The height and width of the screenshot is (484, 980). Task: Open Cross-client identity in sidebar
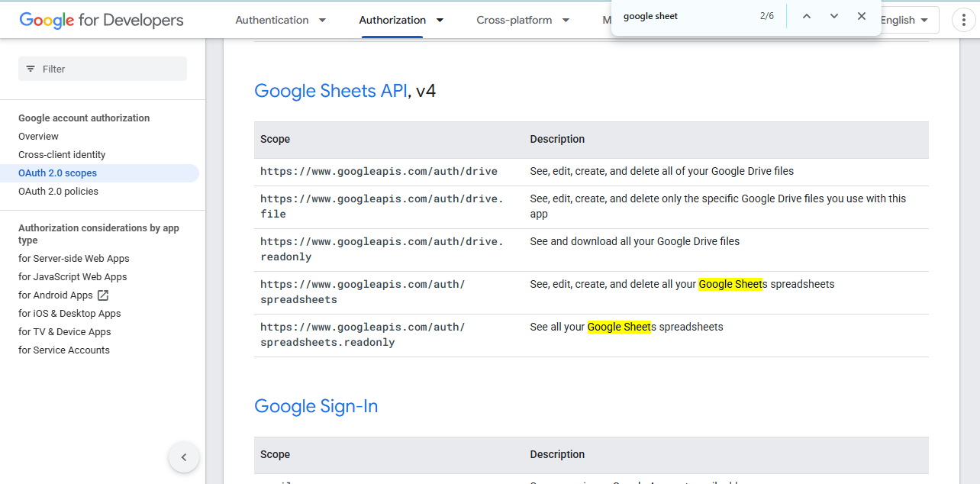click(x=62, y=155)
